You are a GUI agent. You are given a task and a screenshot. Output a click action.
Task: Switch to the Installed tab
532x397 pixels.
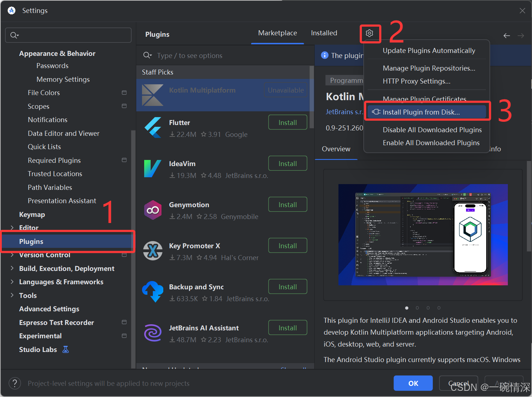pyautogui.click(x=324, y=33)
